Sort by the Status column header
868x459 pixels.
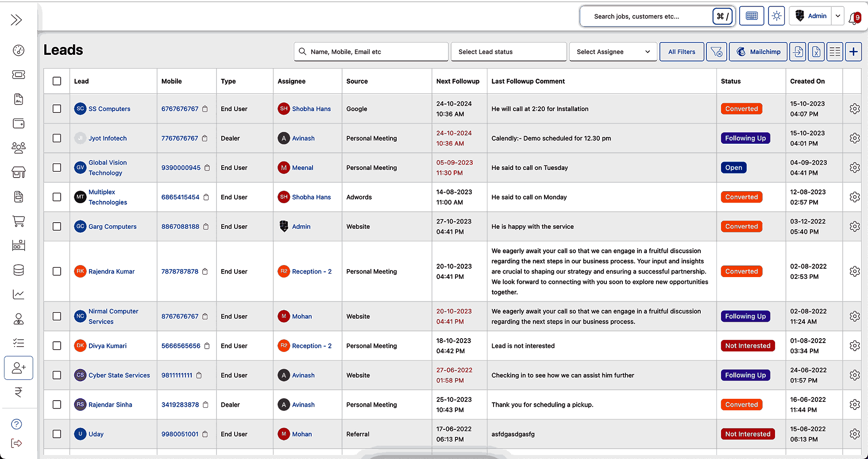click(x=730, y=81)
